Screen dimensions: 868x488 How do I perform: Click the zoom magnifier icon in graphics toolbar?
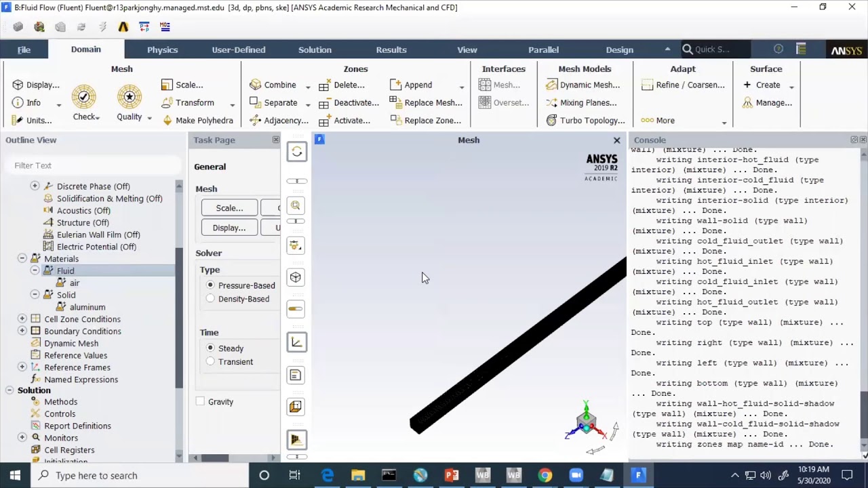[x=296, y=205]
